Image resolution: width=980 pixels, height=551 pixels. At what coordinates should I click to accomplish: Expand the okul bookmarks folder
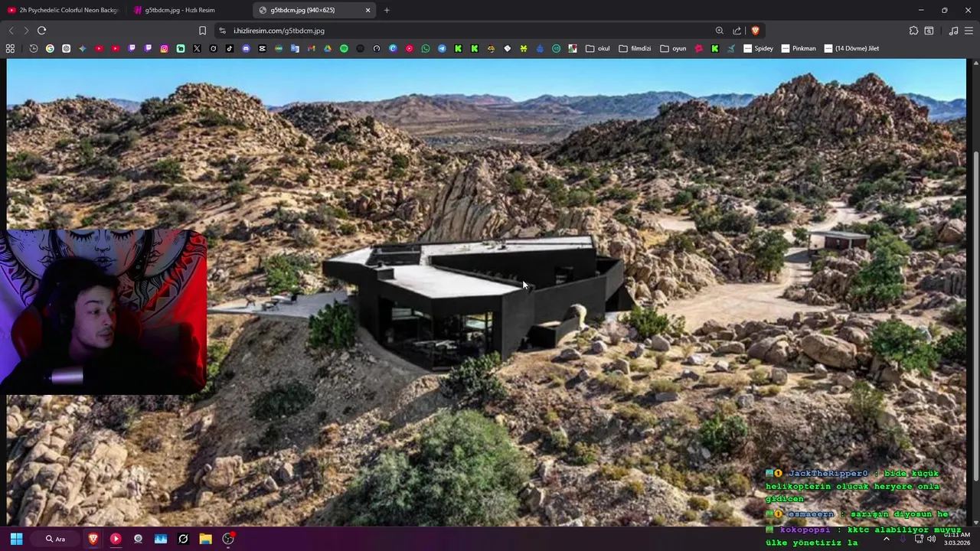pos(598,48)
